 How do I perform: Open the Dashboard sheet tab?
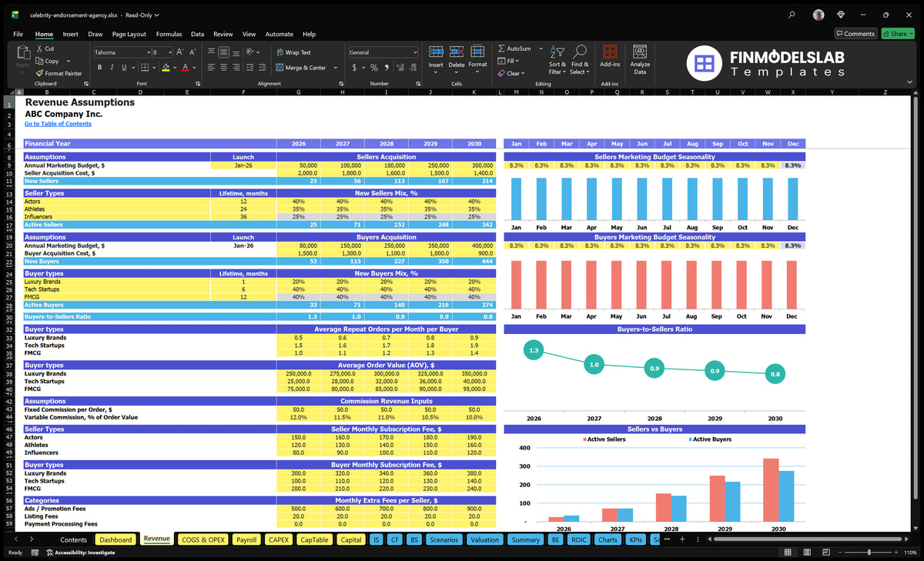[x=115, y=539]
